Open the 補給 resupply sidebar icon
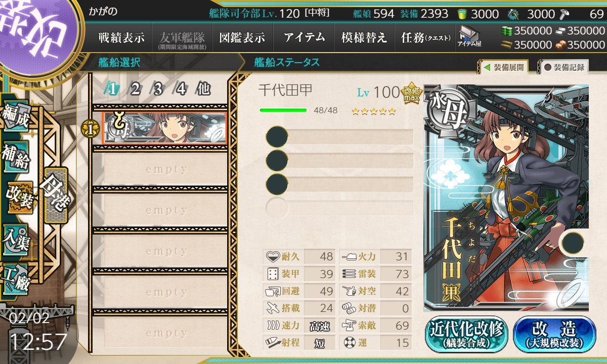 click(x=16, y=157)
